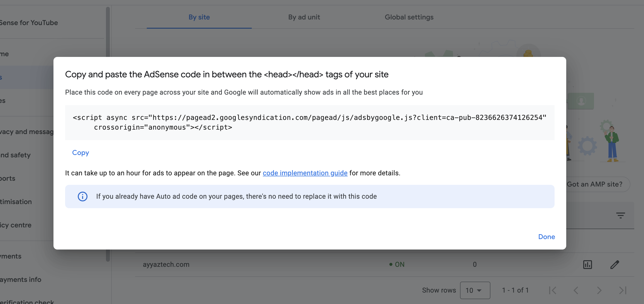644x304 pixels.
Task: Click the info icon in blue notice
Action: click(x=82, y=197)
